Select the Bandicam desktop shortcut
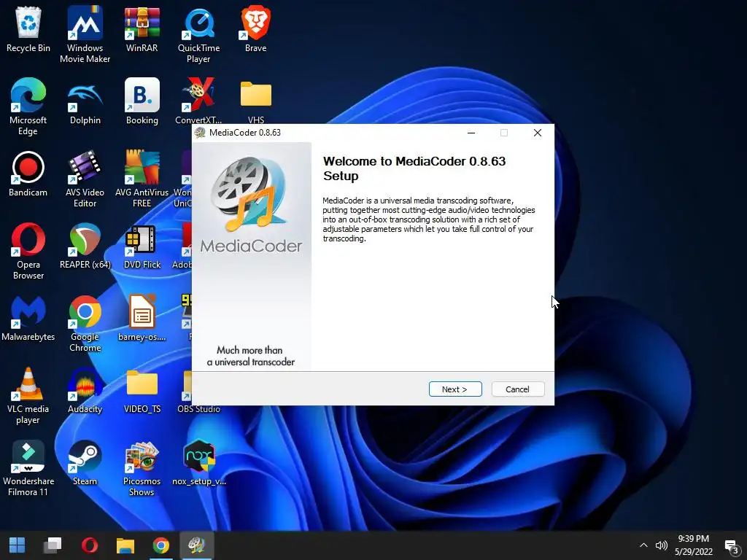The image size is (747, 560). (x=28, y=174)
